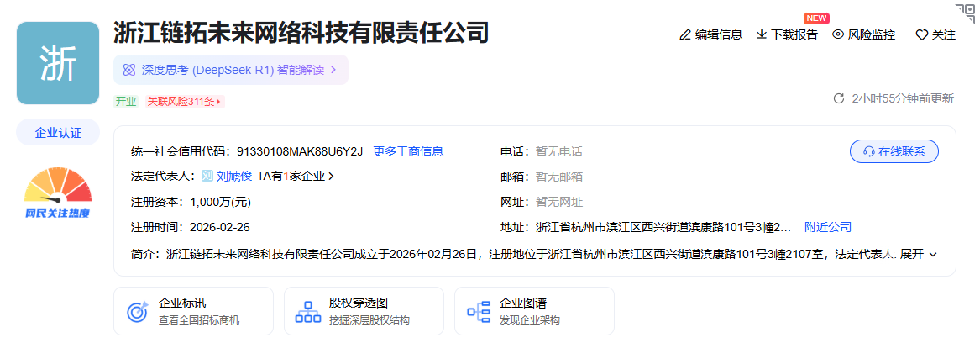980x343 pixels.
Task: Open 企业图谱 company graph card
Action: [x=534, y=311]
